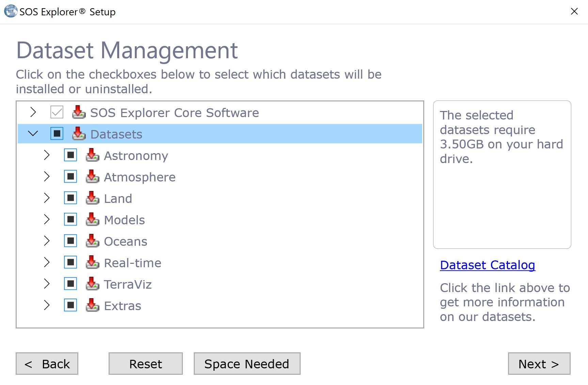588x385 pixels.
Task: Select the Oceans tree item label
Action: [126, 241]
